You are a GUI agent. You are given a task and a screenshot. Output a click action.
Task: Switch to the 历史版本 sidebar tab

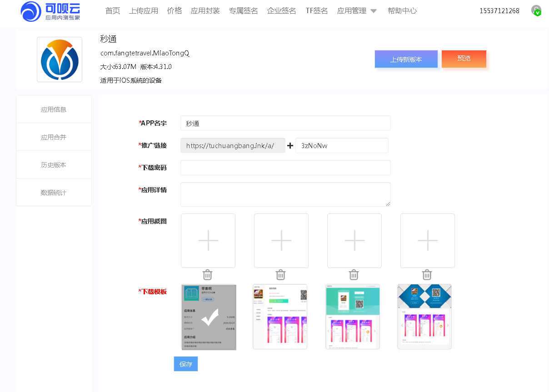(x=54, y=164)
